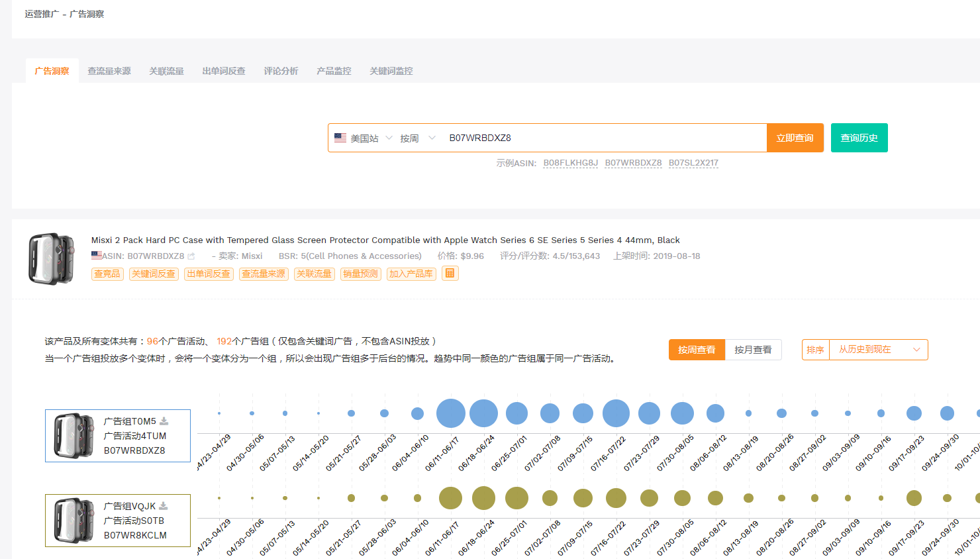The width and height of the screenshot is (980, 559).
Task: Click the ASIN input field with B07WRBDXZ8
Action: click(x=604, y=138)
